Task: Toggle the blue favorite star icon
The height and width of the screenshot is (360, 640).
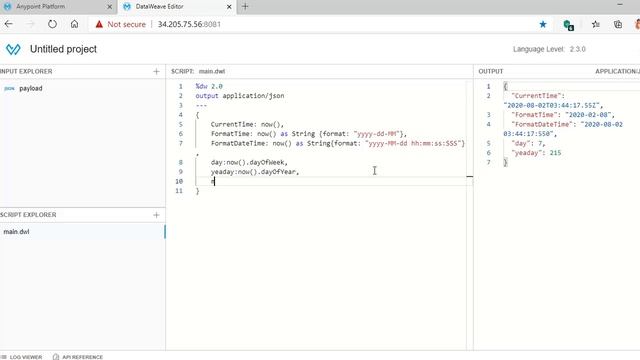Action: (x=543, y=24)
